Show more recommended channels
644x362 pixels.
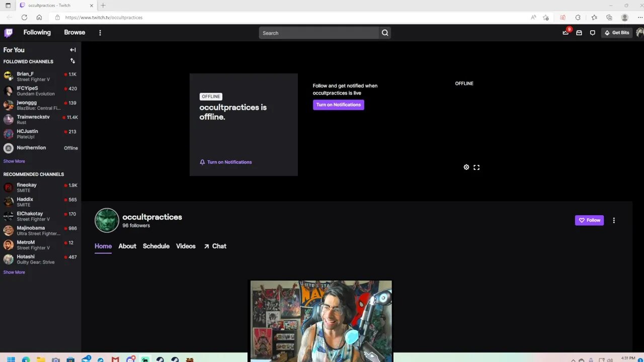pyautogui.click(x=14, y=272)
